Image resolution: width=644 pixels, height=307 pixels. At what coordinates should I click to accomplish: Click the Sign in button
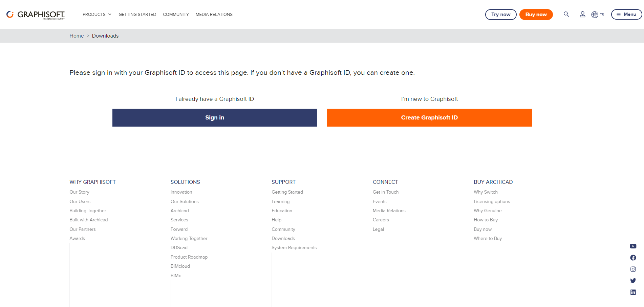[215, 117]
